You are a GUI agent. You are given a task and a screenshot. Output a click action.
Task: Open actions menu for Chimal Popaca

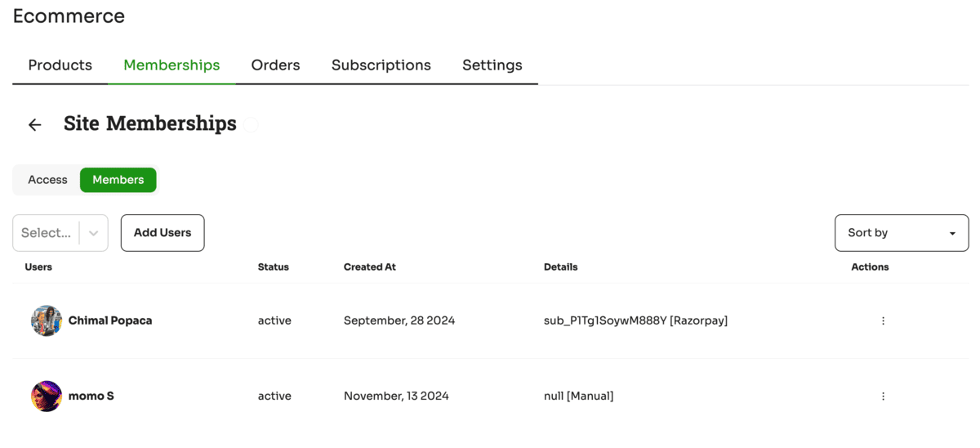pos(883,320)
